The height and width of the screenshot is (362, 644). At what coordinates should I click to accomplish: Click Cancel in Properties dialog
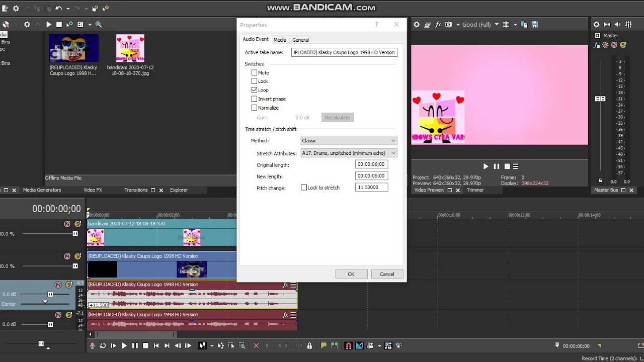(x=387, y=274)
